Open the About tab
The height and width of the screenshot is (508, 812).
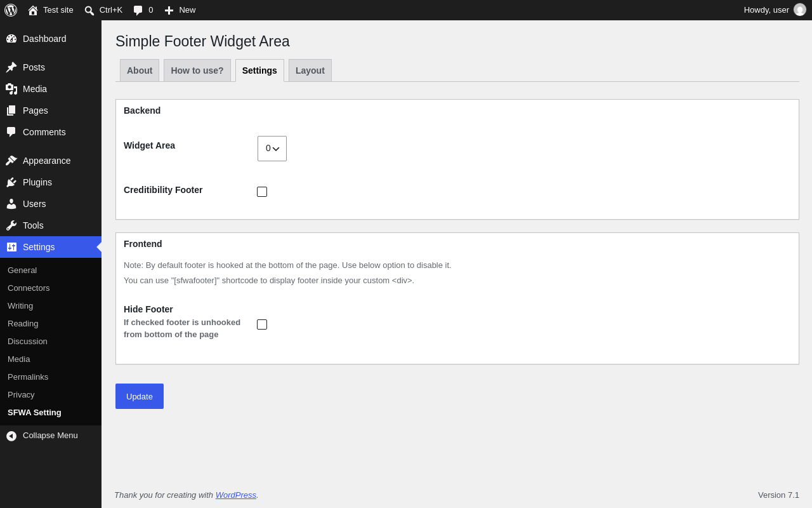pos(140,70)
